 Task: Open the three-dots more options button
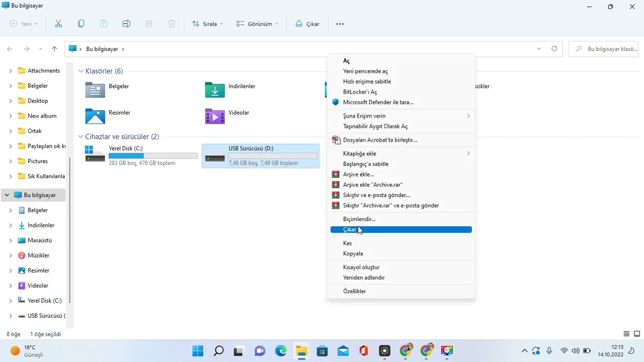[340, 24]
